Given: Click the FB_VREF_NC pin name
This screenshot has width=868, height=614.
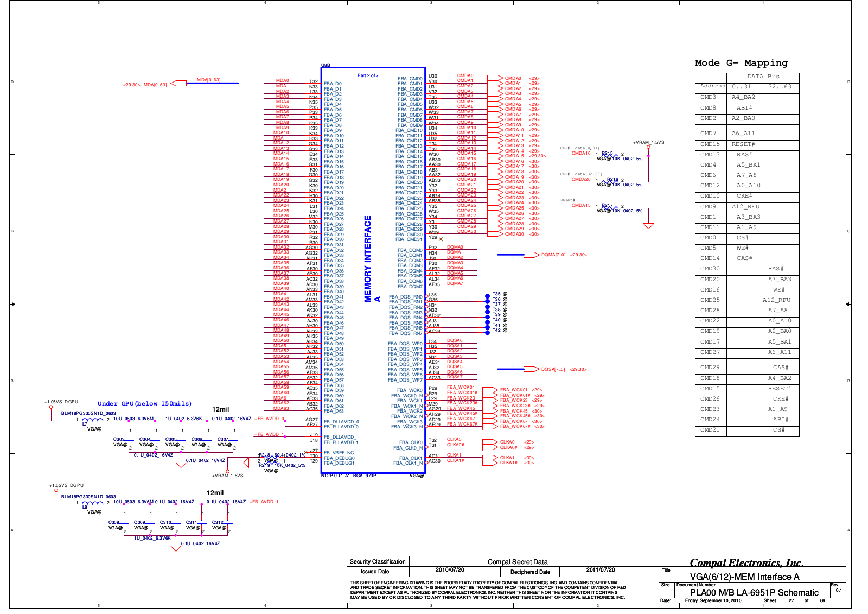Looking at the screenshot, I should 339,453.
